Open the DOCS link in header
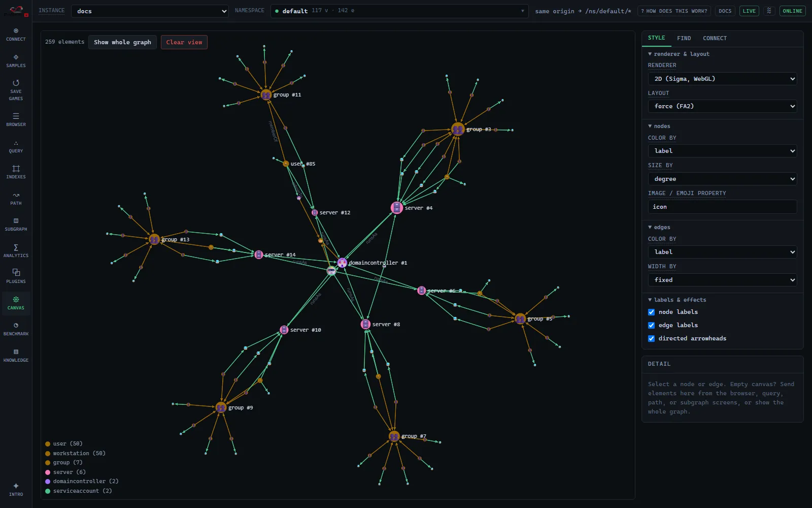 pos(725,11)
